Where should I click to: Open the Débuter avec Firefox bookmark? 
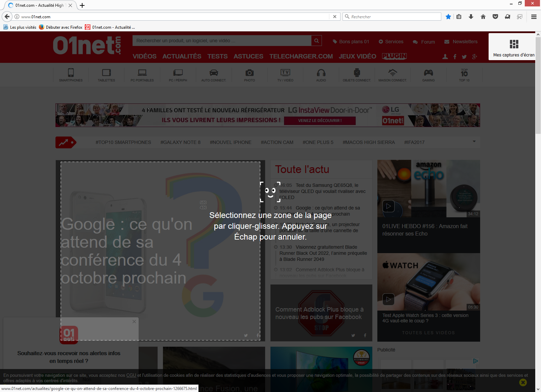click(61, 27)
